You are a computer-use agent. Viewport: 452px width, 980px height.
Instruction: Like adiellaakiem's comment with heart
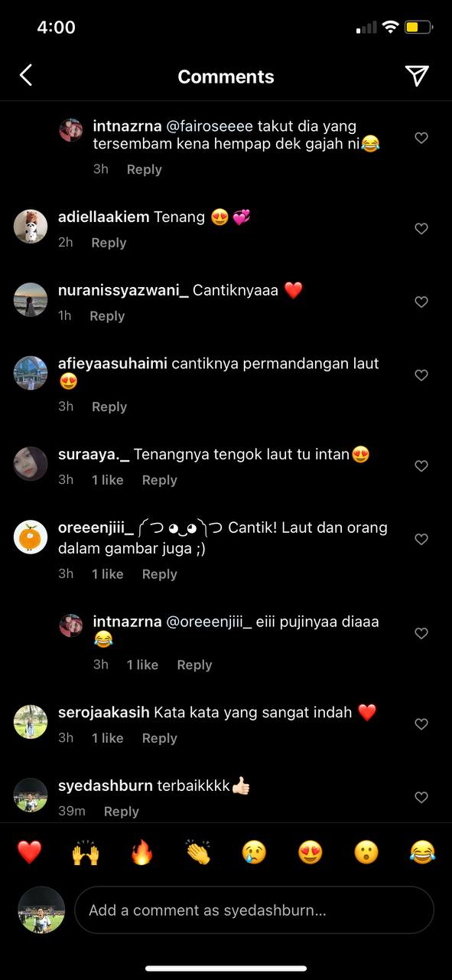tap(421, 229)
